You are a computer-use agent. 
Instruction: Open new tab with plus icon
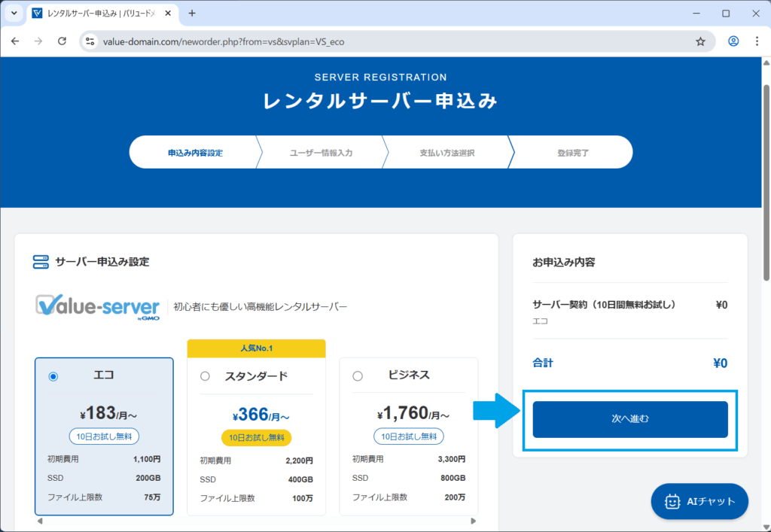(192, 14)
